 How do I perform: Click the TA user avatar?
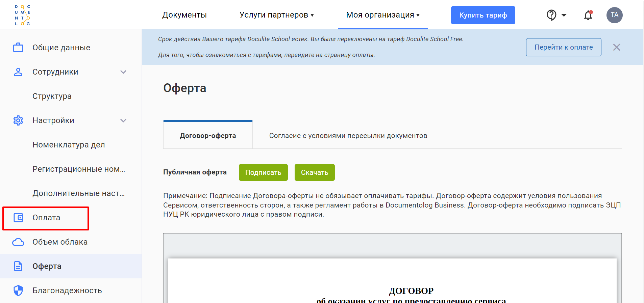point(614,15)
